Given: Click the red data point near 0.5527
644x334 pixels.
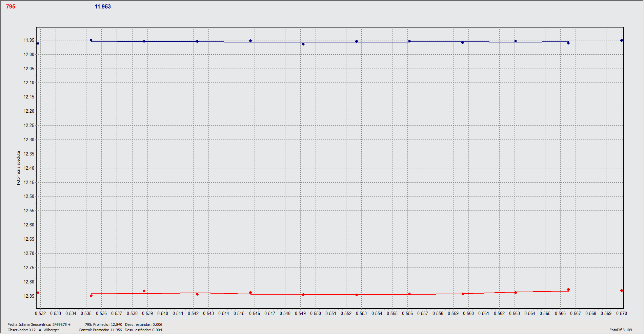Looking at the screenshot, I should [357, 295].
